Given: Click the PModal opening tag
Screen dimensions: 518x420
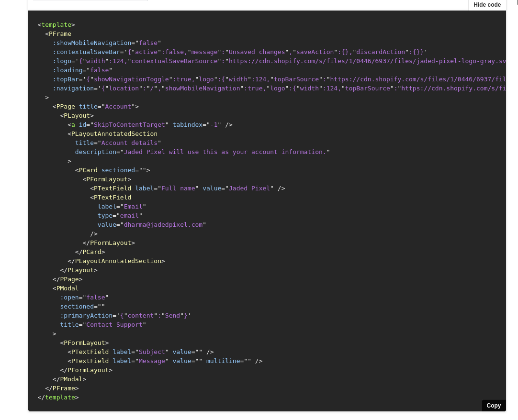Looking at the screenshot, I should pos(66,288).
